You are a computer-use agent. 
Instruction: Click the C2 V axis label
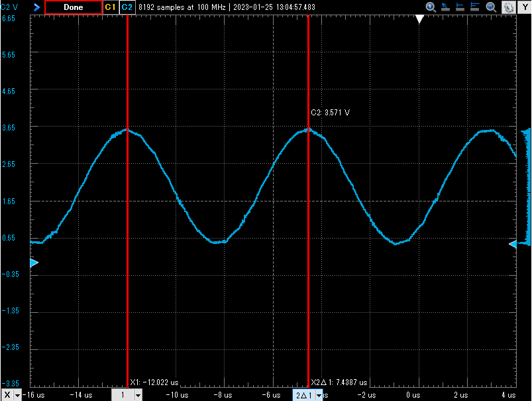pyautogui.click(x=9, y=7)
